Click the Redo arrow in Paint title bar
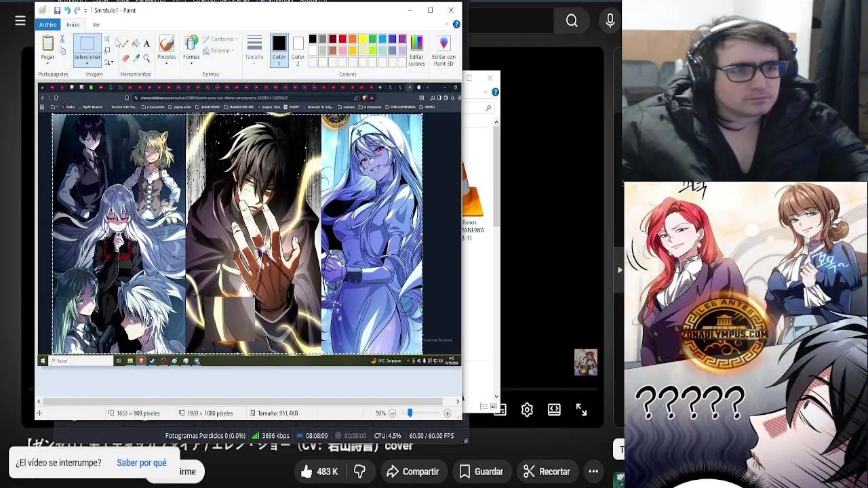 (77, 11)
